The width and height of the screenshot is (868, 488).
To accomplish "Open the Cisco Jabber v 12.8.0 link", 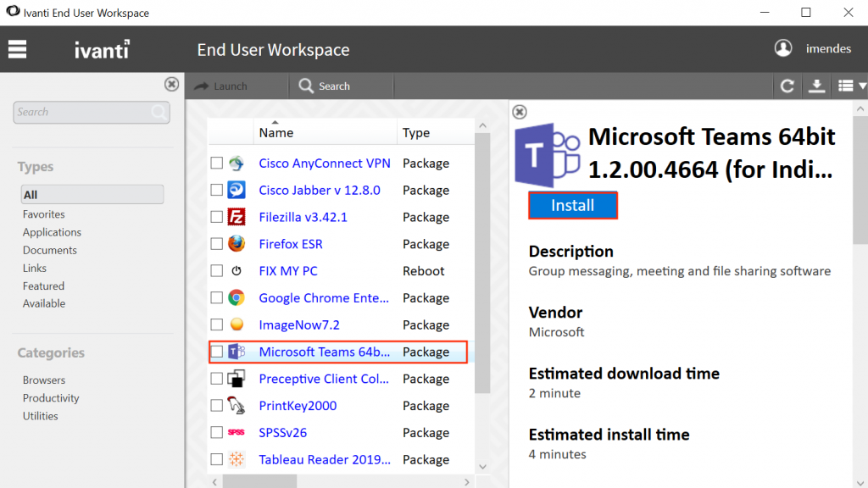I will point(320,191).
